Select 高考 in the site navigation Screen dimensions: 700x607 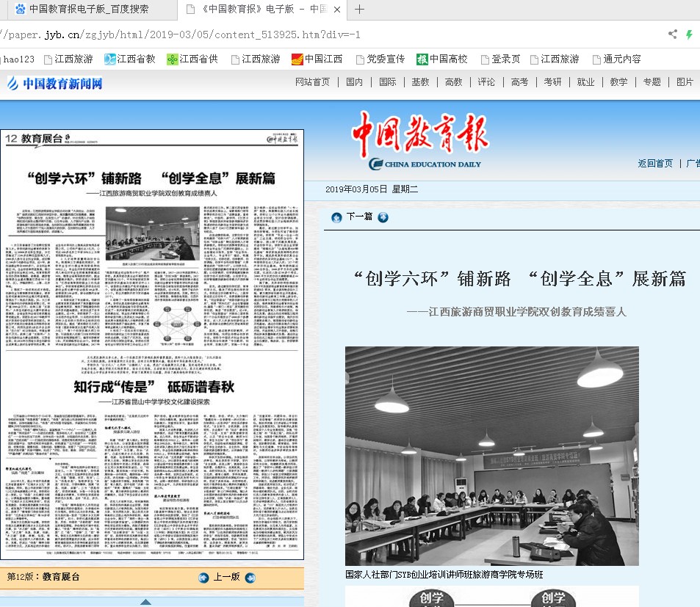(519, 82)
